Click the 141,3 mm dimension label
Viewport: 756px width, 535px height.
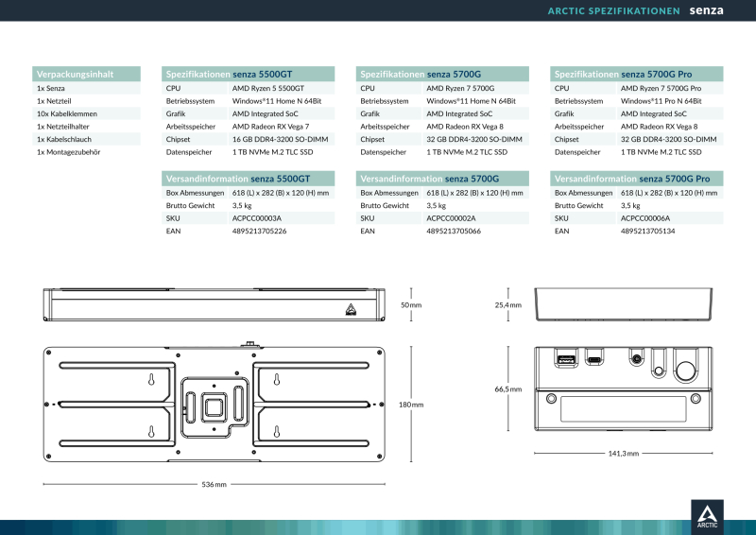tap(623, 454)
